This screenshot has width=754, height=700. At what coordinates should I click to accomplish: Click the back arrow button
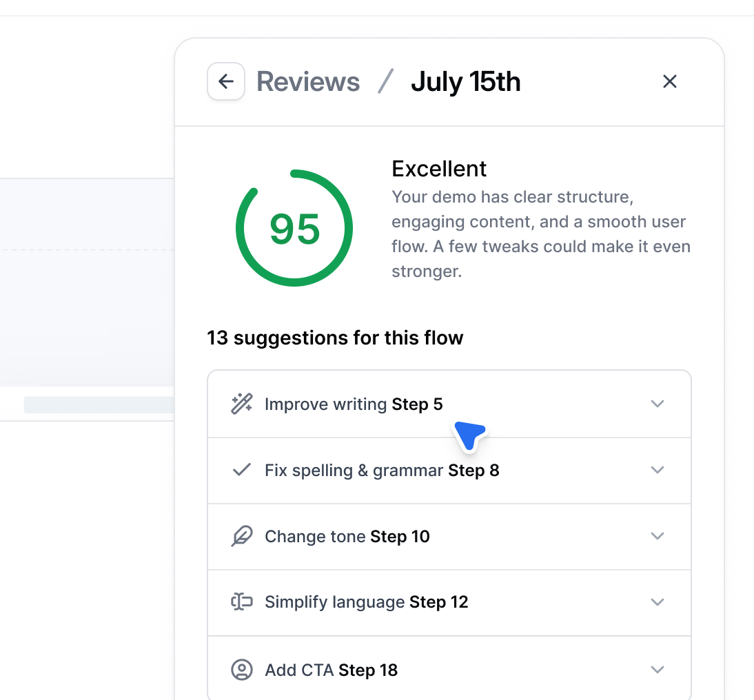point(226,81)
